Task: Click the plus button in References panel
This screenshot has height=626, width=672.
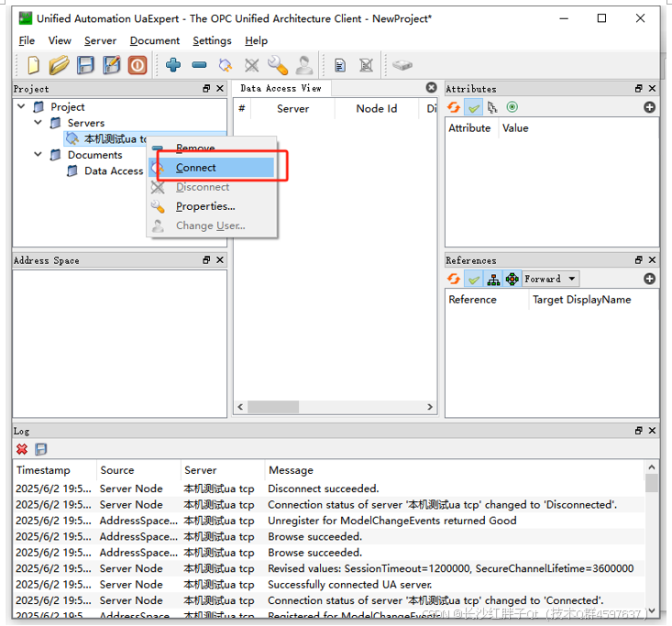Action: coord(650,279)
